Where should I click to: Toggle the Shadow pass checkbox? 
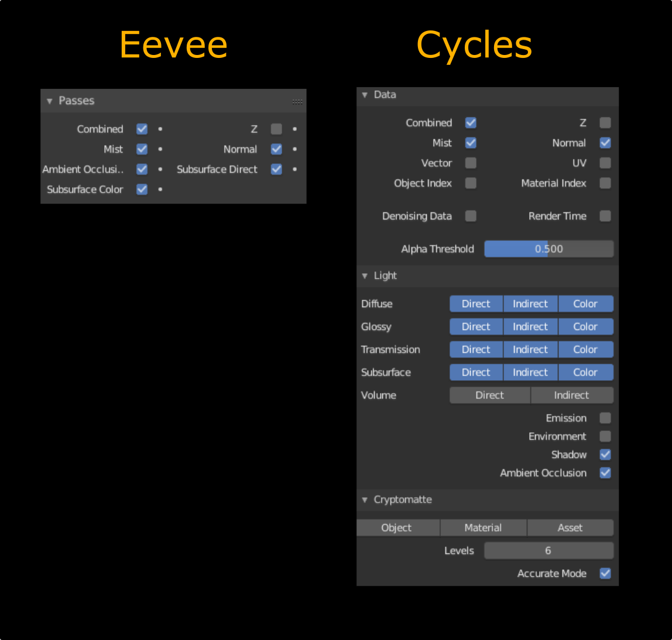coord(605,455)
